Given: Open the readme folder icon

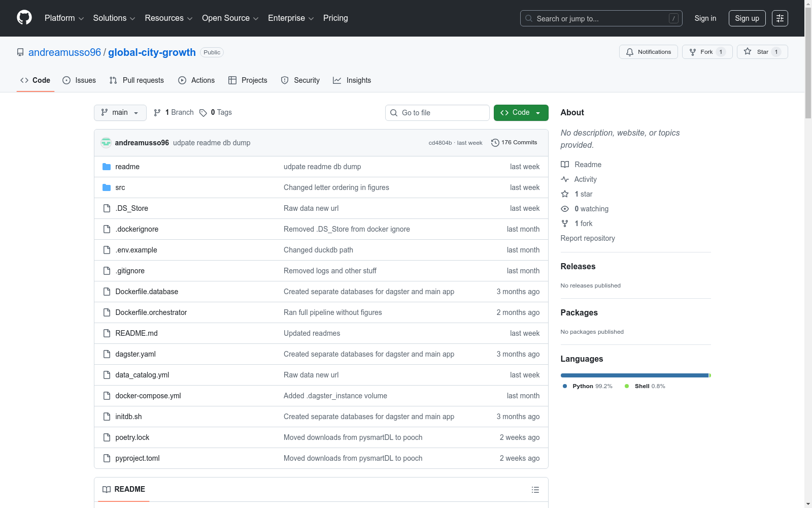Looking at the screenshot, I should [x=107, y=167].
